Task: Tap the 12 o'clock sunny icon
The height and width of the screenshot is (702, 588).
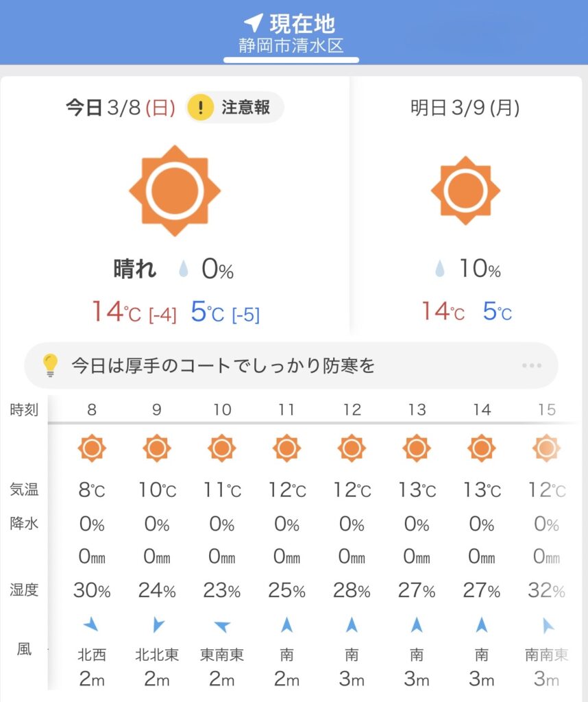Action: 352,448
